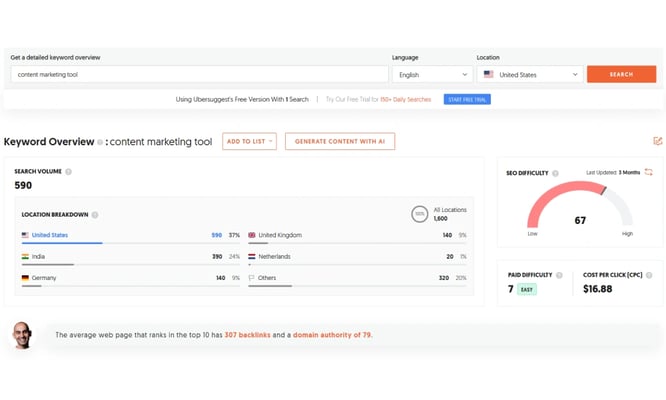Viewport: 666px width, 400px height.
Task: Click the Others flag icon
Action: (x=251, y=278)
